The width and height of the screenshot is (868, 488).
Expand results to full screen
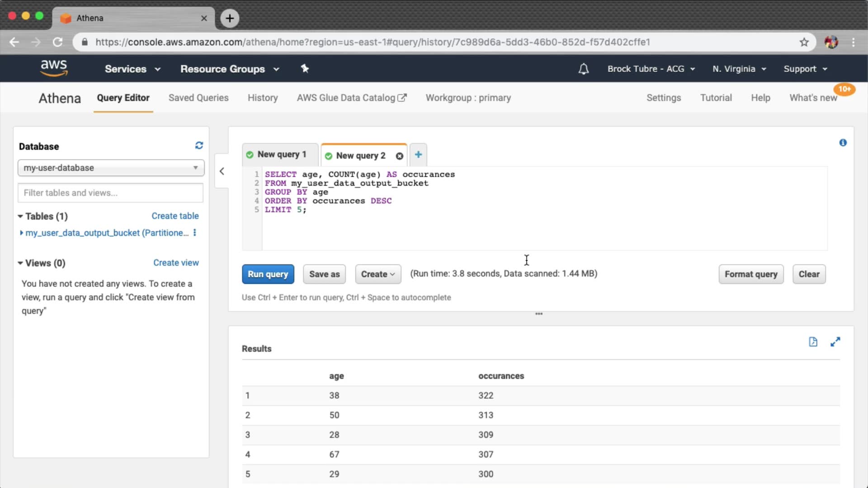(835, 342)
